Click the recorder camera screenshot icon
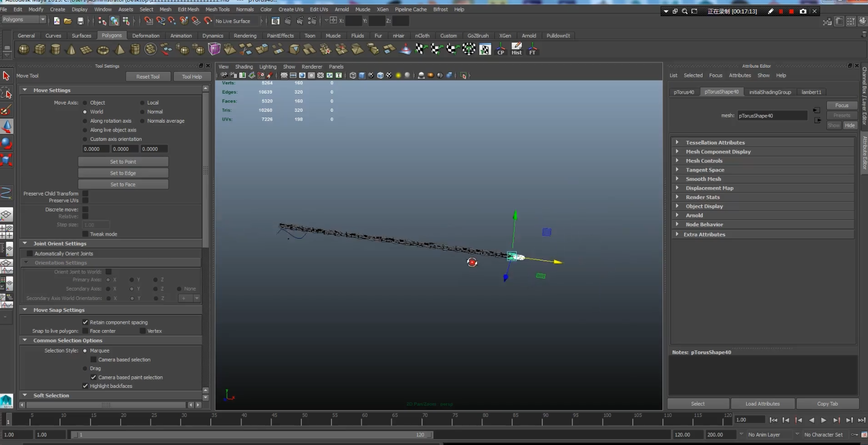Viewport: 868px width, 445px height. [x=803, y=11]
